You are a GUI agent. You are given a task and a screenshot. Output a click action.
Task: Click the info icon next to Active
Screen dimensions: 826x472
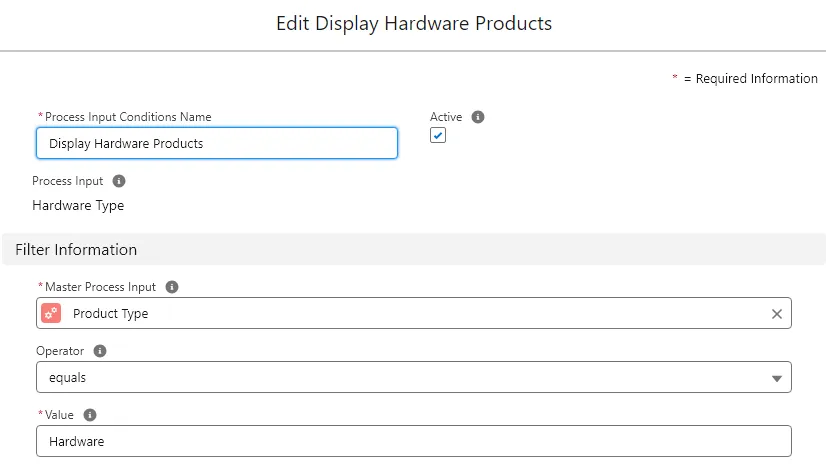coord(478,117)
